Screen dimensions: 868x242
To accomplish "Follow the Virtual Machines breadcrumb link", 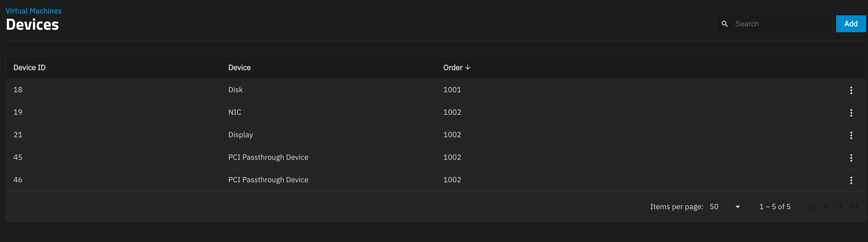I will [x=33, y=11].
